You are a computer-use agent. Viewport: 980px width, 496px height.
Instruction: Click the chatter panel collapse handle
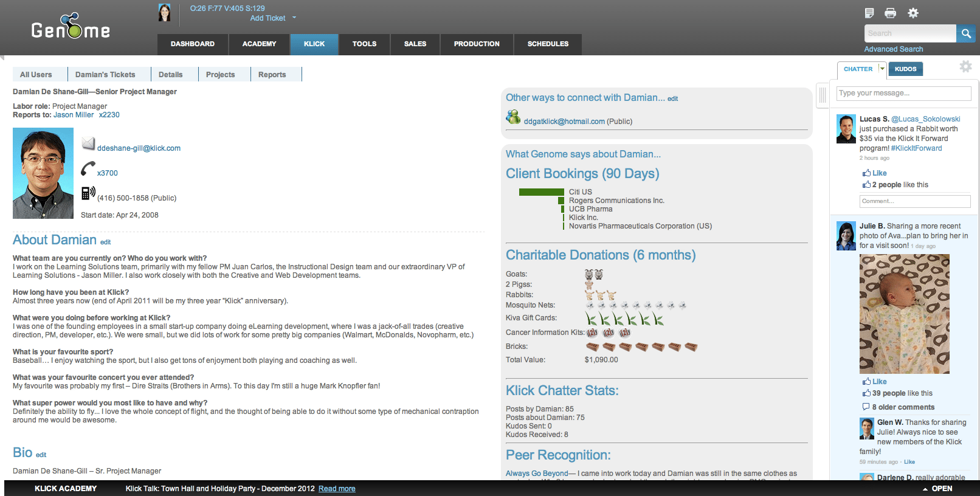(x=823, y=95)
